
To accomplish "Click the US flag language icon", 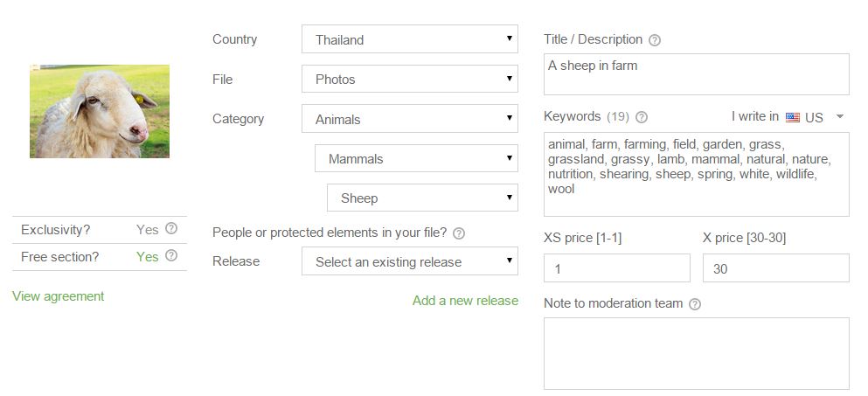I will [793, 117].
